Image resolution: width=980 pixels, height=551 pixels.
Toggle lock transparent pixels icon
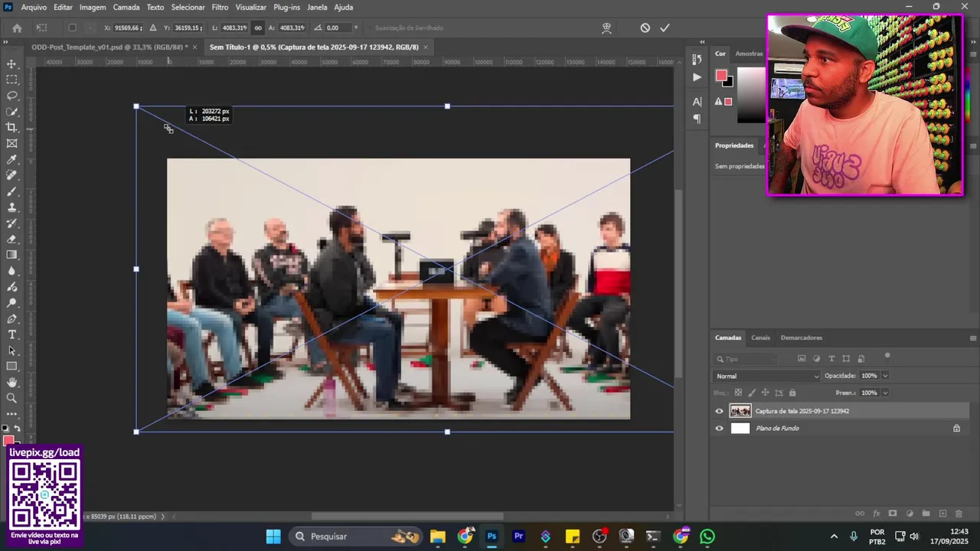point(738,393)
